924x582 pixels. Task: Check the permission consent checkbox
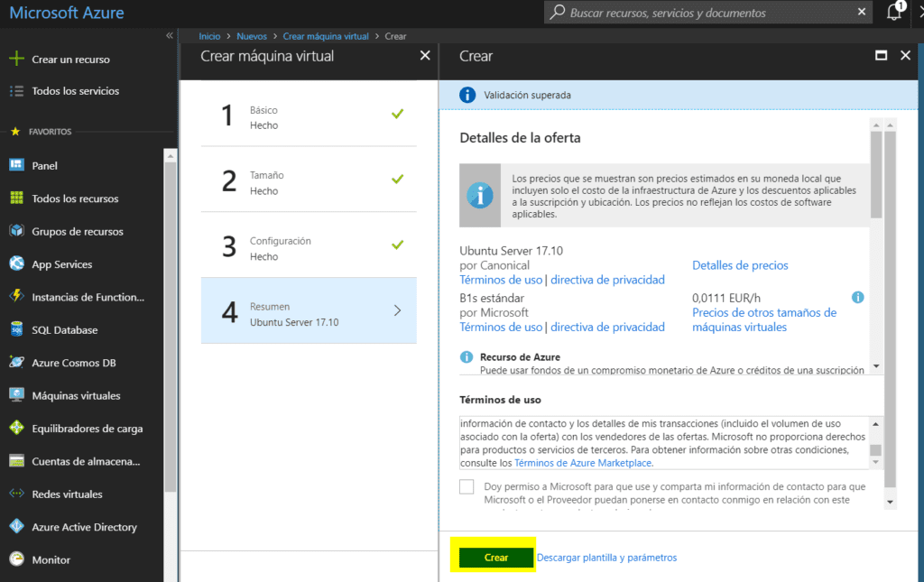coord(467,486)
